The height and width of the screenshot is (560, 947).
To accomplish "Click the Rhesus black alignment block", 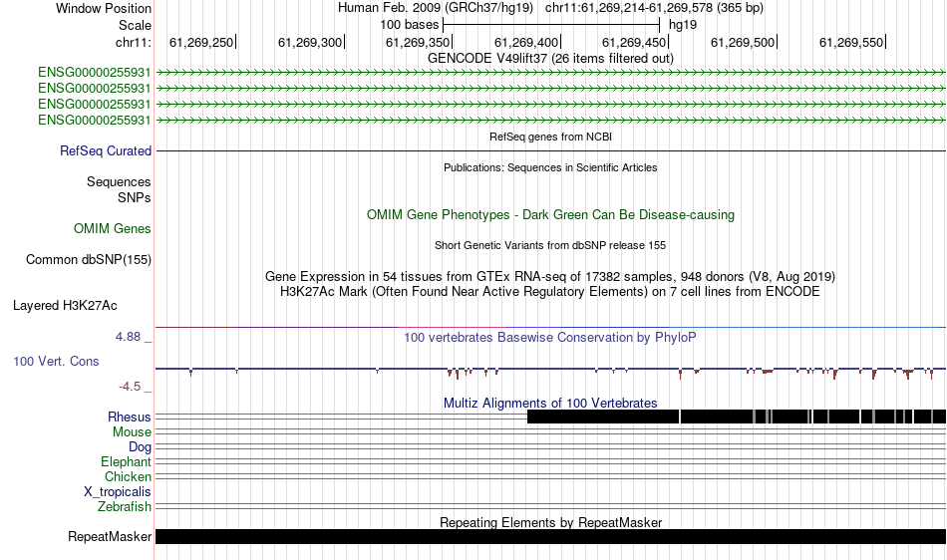I will 737,417.
